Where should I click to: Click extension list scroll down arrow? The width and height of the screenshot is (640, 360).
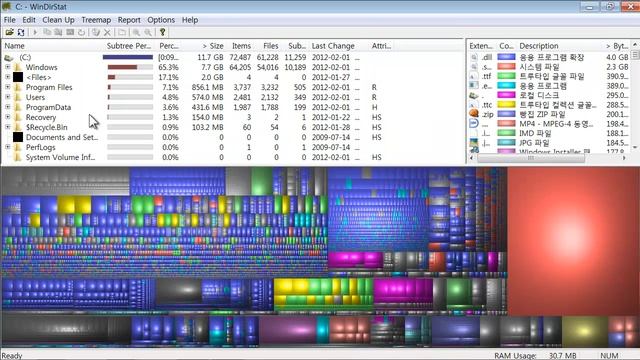pos(635,147)
